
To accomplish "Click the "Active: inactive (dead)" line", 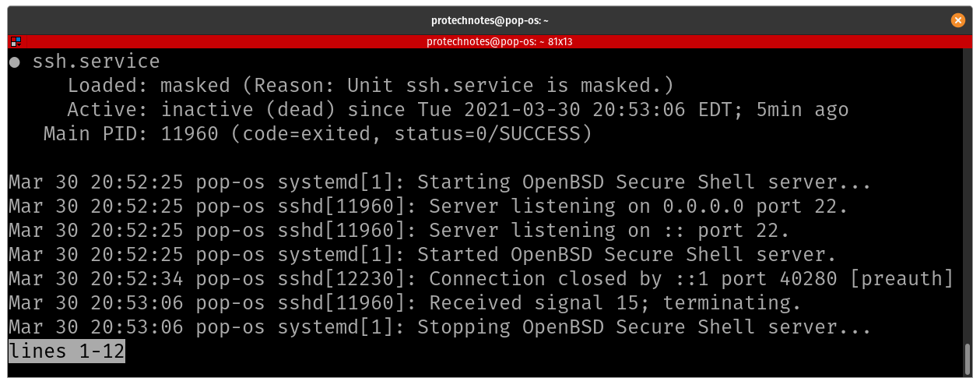I will pos(458,110).
